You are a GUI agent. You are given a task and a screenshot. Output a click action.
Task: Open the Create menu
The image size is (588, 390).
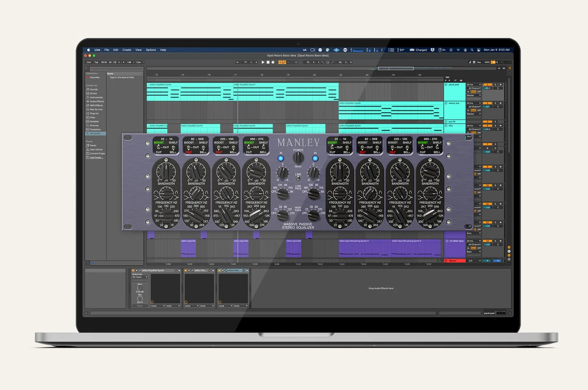coord(127,50)
